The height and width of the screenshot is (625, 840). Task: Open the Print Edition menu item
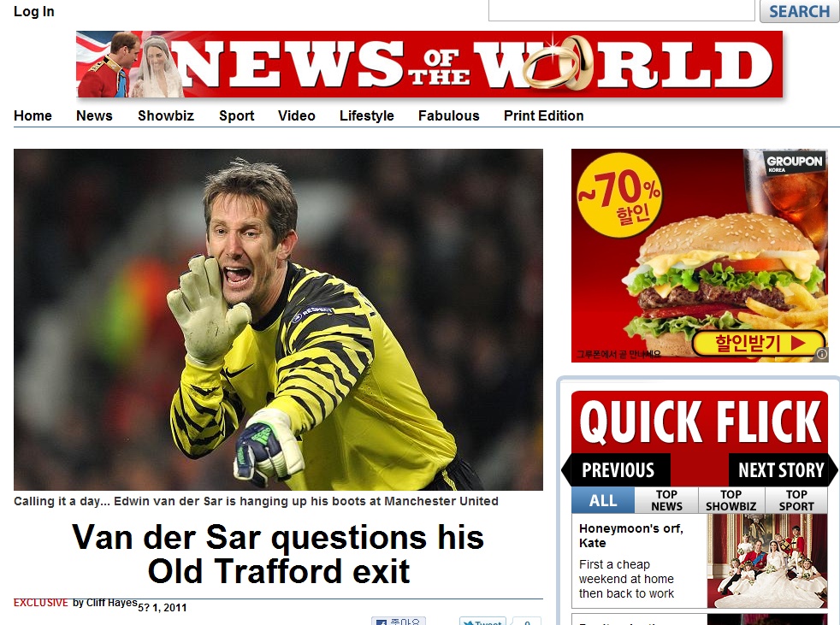pyautogui.click(x=543, y=115)
